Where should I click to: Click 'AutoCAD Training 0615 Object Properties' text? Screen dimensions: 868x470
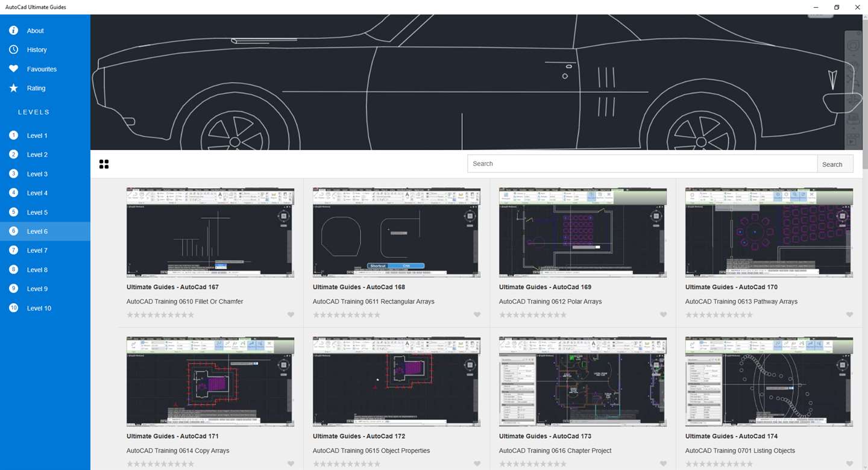[371, 451]
